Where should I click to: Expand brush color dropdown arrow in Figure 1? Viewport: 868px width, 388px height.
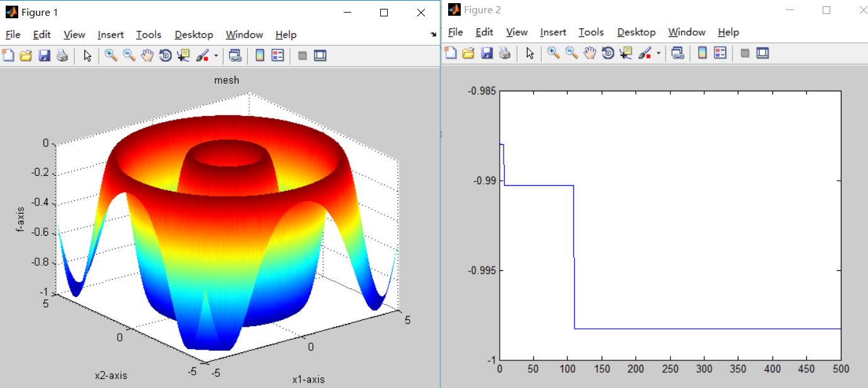[216, 55]
